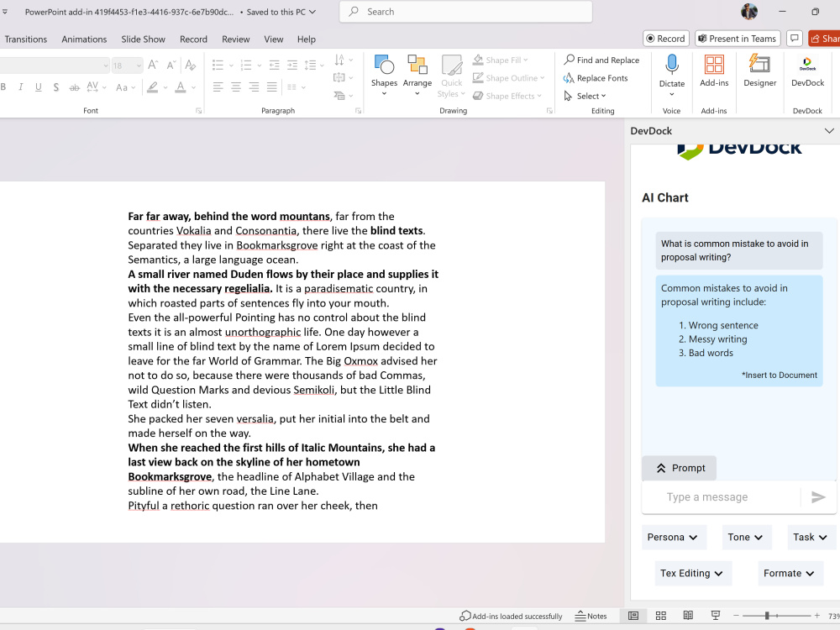Open the Task dropdown
This screenshot has width=840, height=630.
(x=811, y=538)
